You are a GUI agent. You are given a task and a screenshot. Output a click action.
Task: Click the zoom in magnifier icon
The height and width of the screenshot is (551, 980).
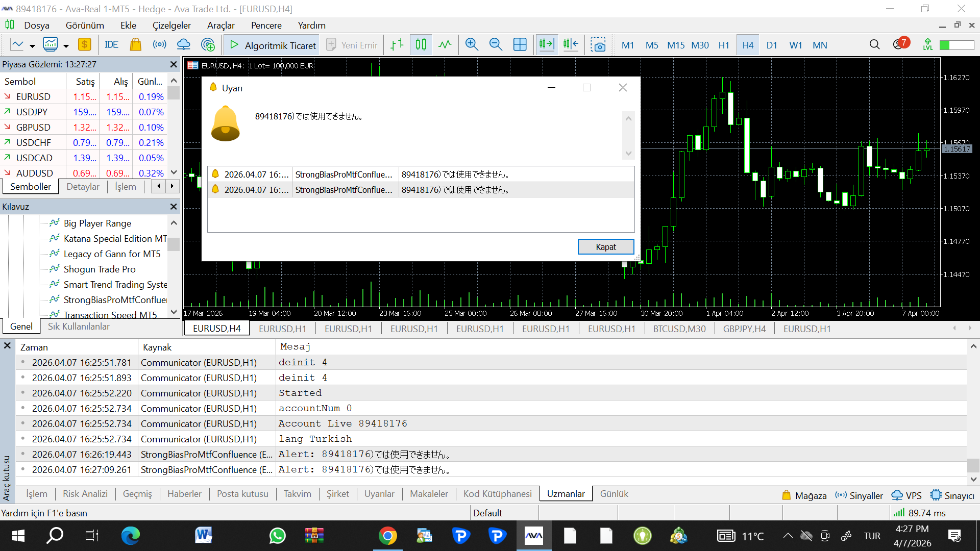tap(472, 45)
